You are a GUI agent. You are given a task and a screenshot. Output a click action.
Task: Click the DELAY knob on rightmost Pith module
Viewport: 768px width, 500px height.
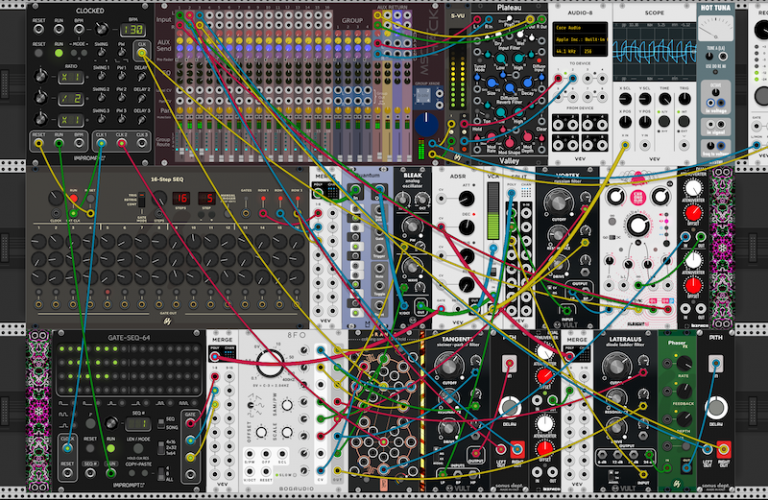pos(716,407)
